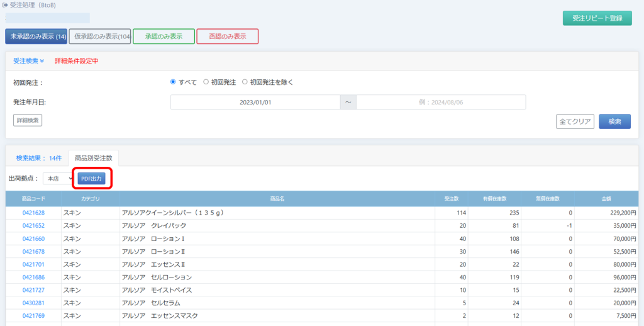
Task: Click 受注リピート登録 button
Action: [597, 18]
